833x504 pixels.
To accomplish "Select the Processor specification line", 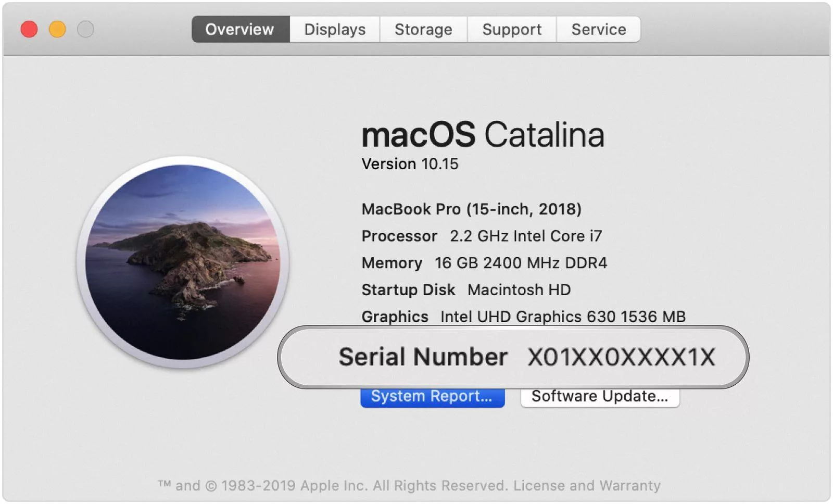I will point(482,236).
